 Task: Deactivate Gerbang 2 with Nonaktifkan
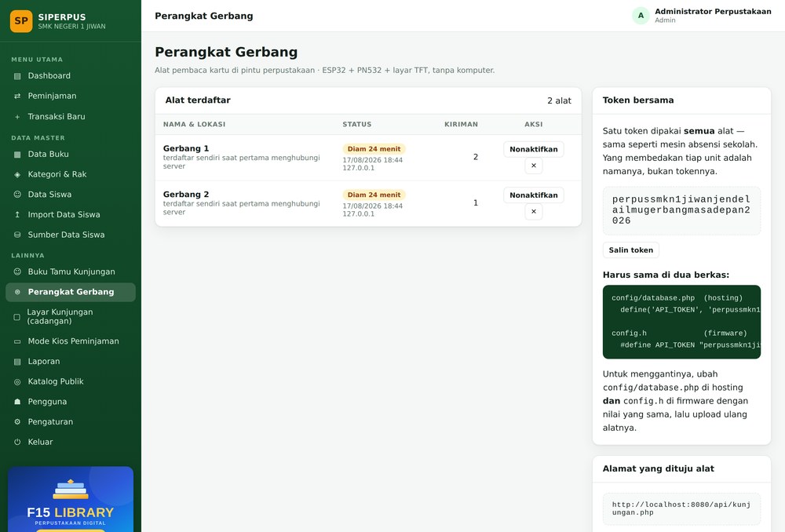(534, 195)
